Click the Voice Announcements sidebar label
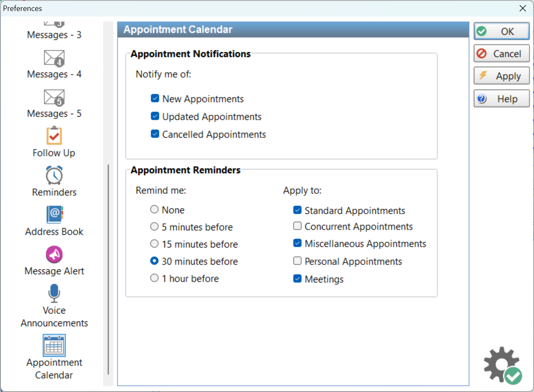The height and width of the screenshot is (392, 534). pos(54,317)
